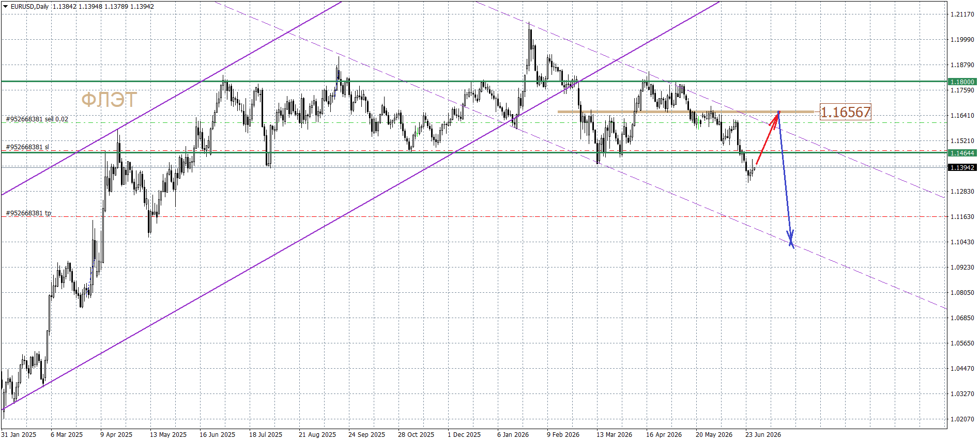
Task: Click the 1 Dec 2025 date label
Action: (x=464, y=435)
